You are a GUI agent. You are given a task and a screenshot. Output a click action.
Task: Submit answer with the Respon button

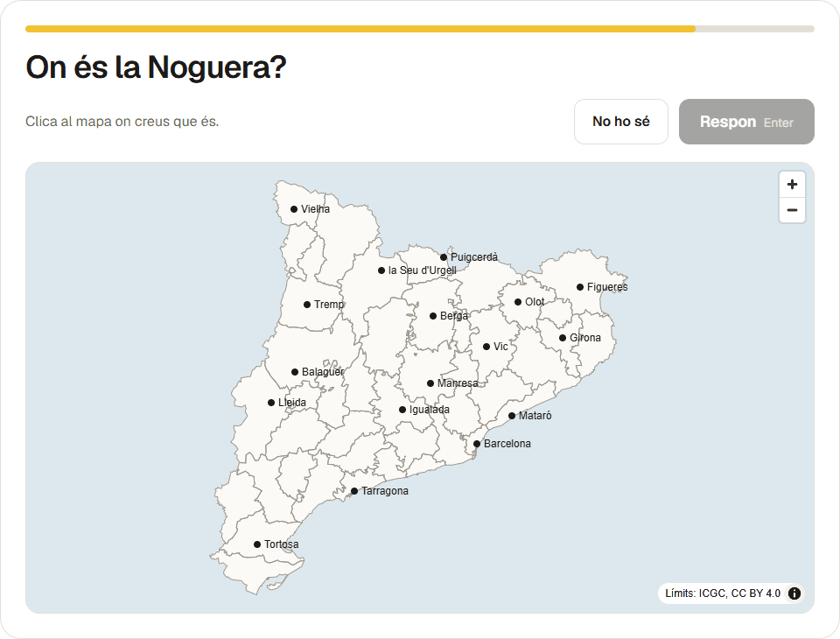746,122
